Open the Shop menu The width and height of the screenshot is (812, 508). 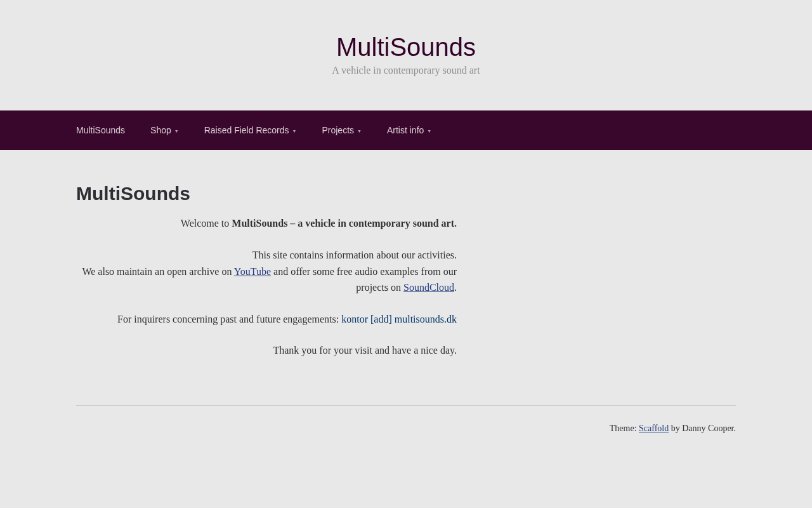[x=160, y=130]
